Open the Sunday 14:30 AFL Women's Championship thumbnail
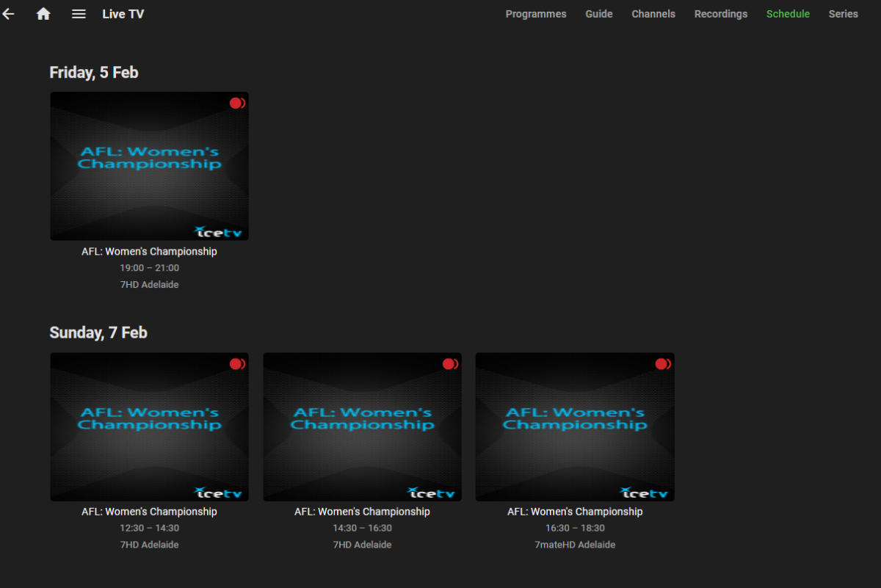 coord(362,427)
